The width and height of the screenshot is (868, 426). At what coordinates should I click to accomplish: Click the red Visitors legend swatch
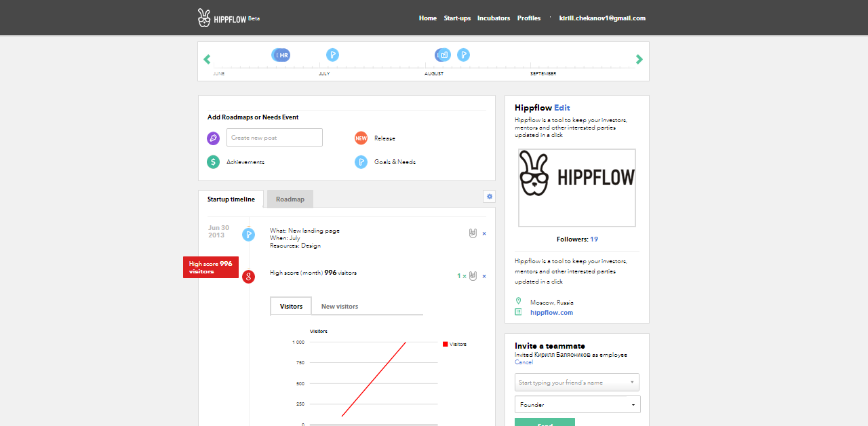tap(445, 344)
